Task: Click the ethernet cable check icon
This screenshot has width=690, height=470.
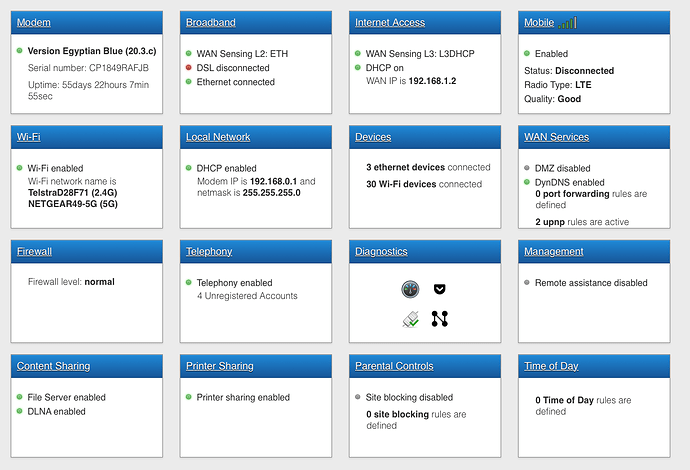Action: [x=411, y=319]
